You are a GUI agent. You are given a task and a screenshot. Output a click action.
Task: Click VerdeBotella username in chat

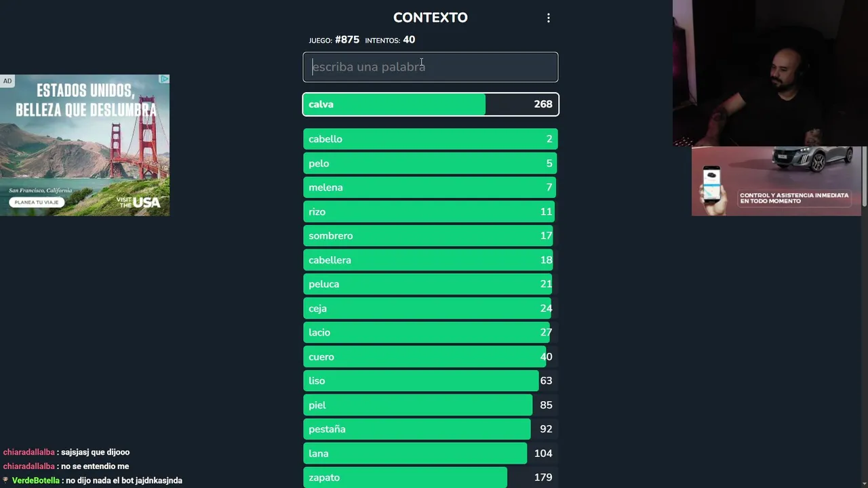pos(36,481)
